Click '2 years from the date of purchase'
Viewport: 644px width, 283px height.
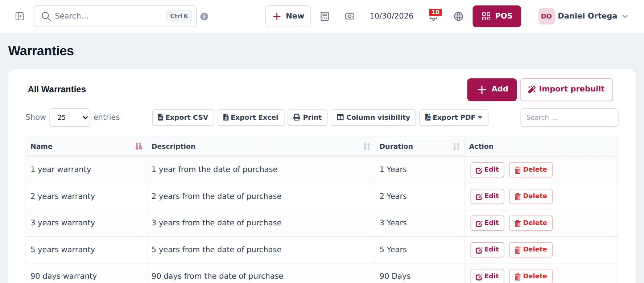click(216, 196)
